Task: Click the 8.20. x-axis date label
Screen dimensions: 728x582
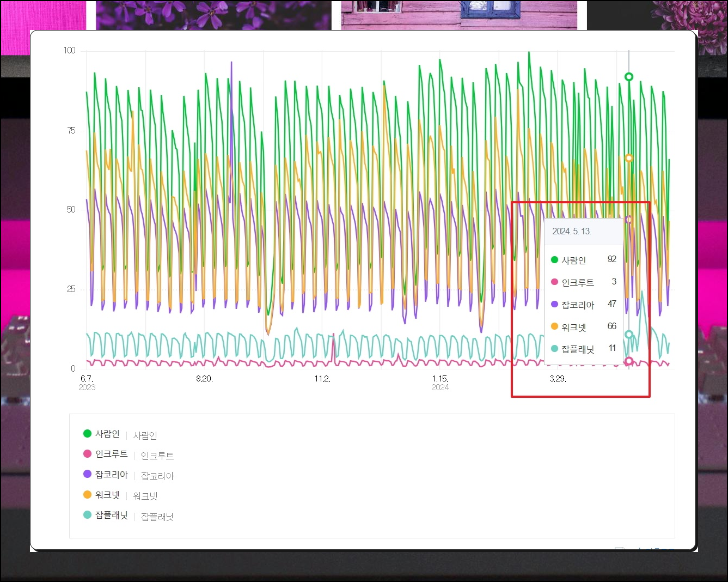Action: 204,379
